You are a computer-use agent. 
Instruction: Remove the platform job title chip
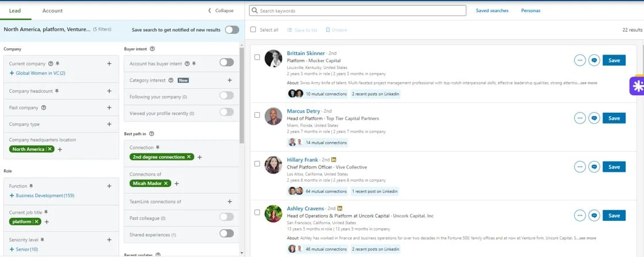(36, 222)
